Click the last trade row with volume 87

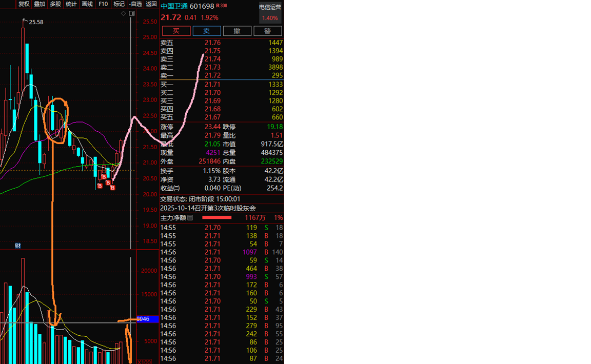[222, 359]
